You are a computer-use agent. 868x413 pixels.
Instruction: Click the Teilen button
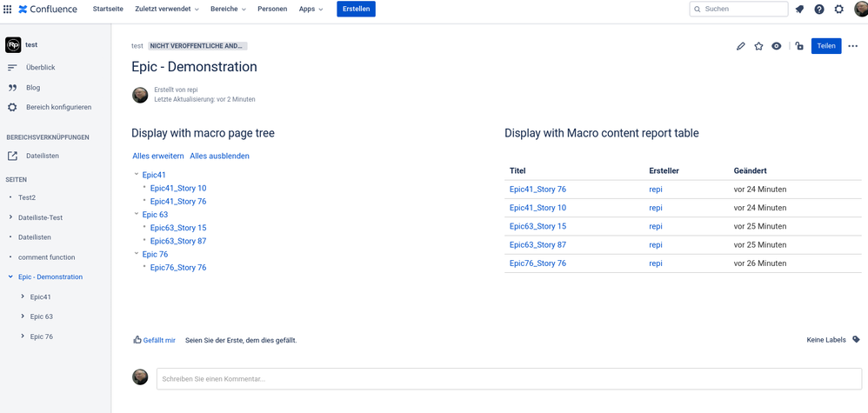click(x=826, y=46)
